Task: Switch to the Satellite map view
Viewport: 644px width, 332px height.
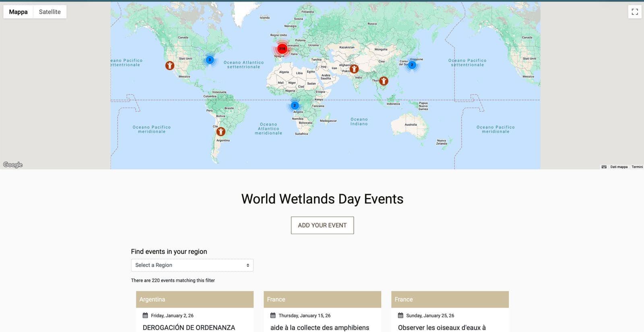Action: [x=50, y=12]
